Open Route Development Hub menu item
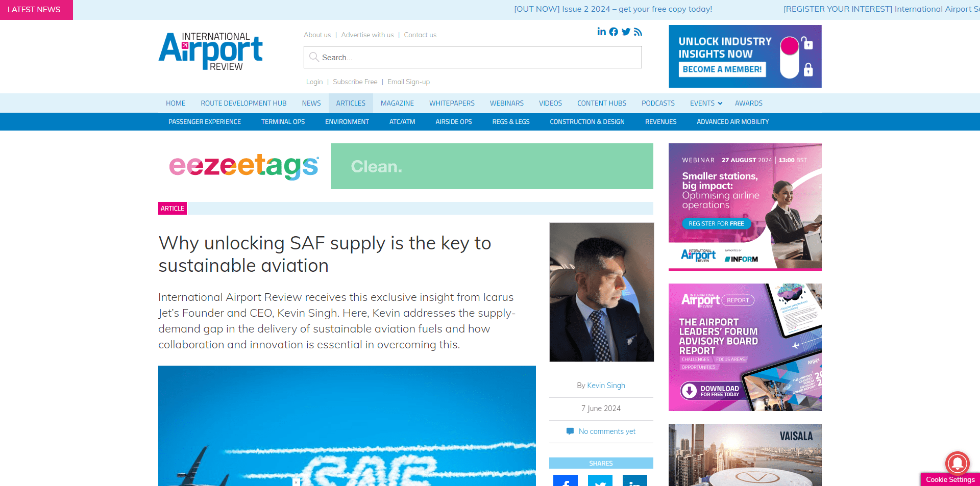Image resolution: width=980 pixels, height=486 pixels. [243, 103]
